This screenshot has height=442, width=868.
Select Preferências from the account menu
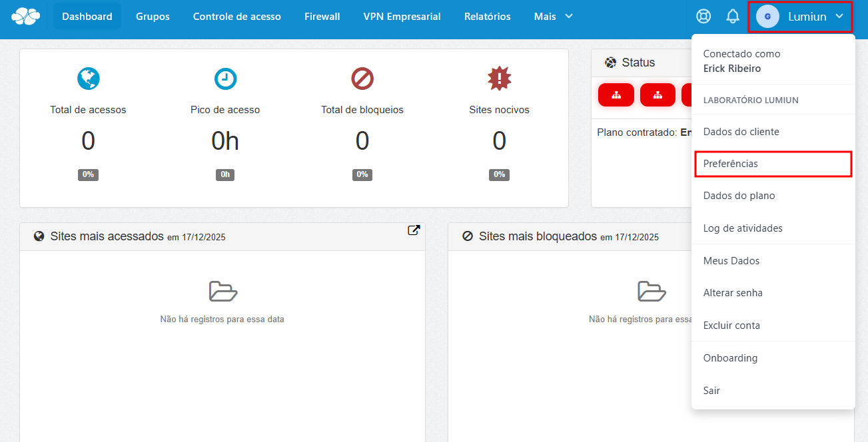pyautogui.click(x=731, y=164)
